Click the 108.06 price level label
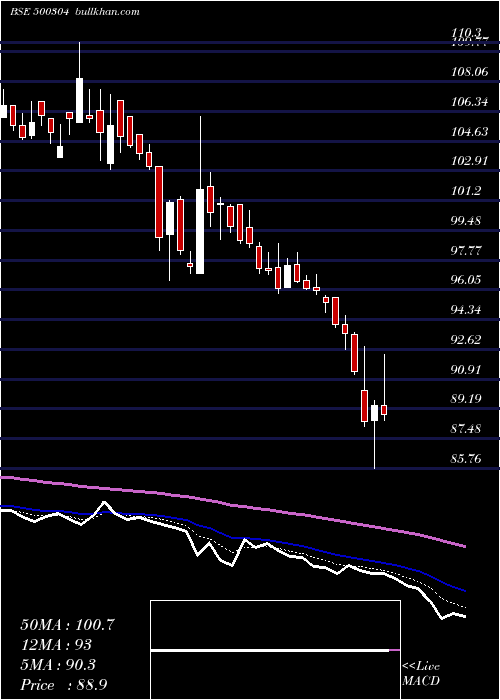This screenshot has height=700, width=500. [470, 71]
